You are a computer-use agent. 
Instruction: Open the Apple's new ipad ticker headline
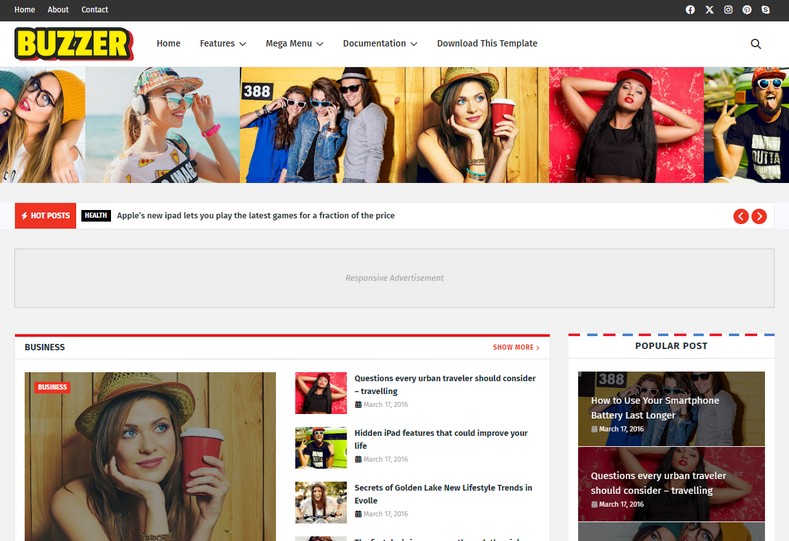[256, 215]
